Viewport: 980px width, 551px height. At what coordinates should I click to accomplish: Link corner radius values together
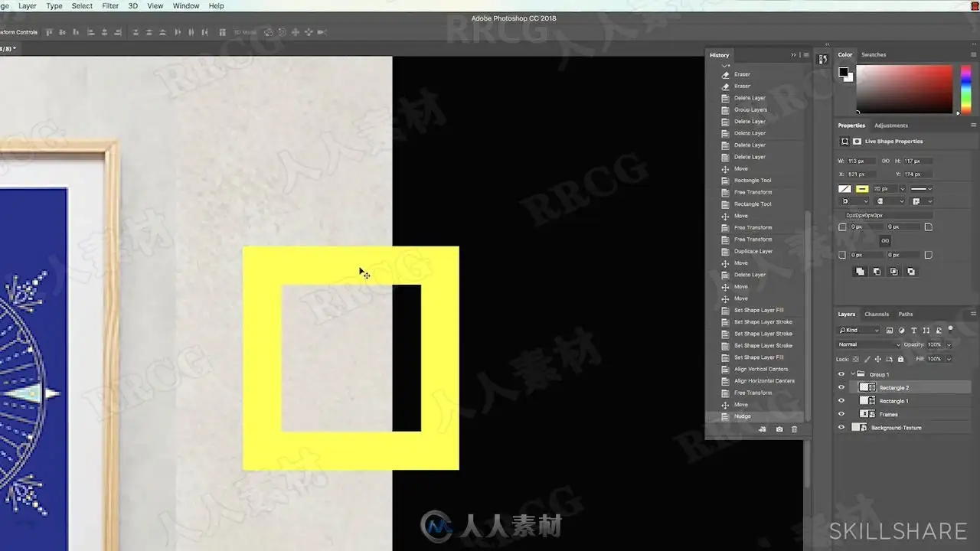click(x=885, y=240)
